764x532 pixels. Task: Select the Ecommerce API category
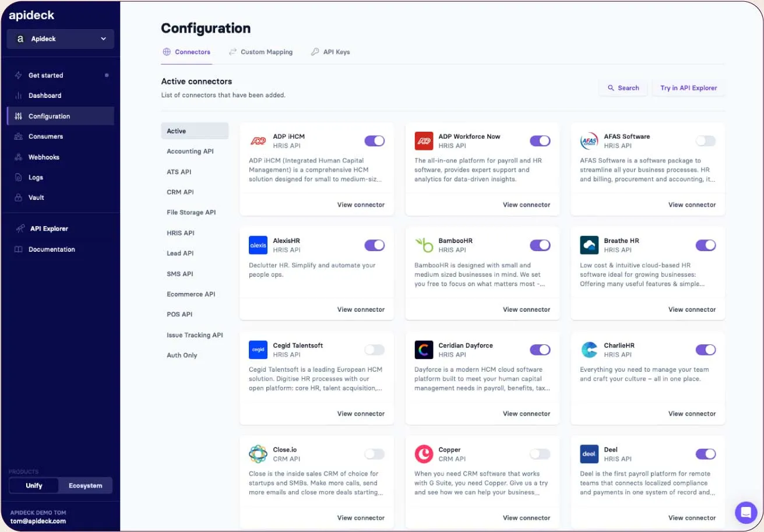point(191,294)
